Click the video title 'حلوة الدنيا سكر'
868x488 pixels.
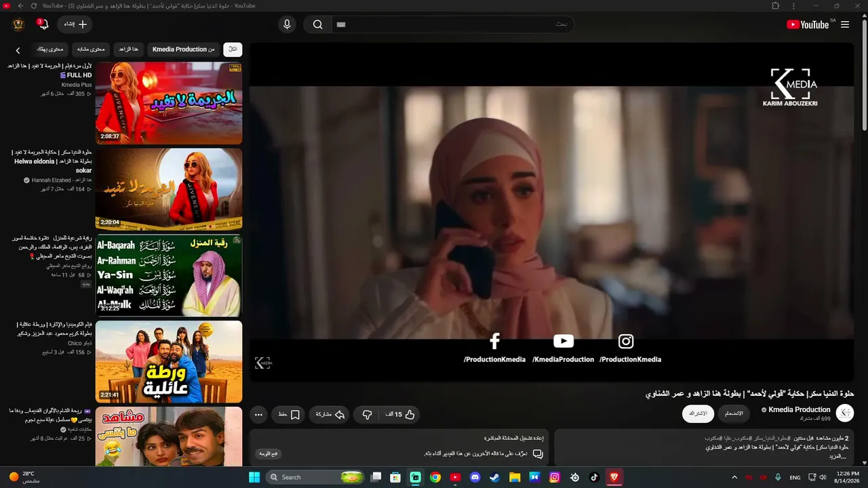point(749,394)
